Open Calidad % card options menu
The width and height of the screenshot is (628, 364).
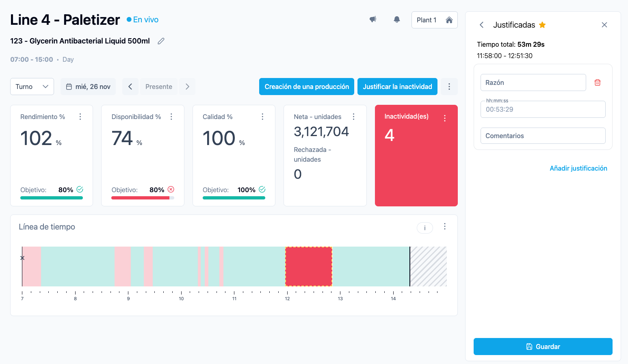(262, 117)
